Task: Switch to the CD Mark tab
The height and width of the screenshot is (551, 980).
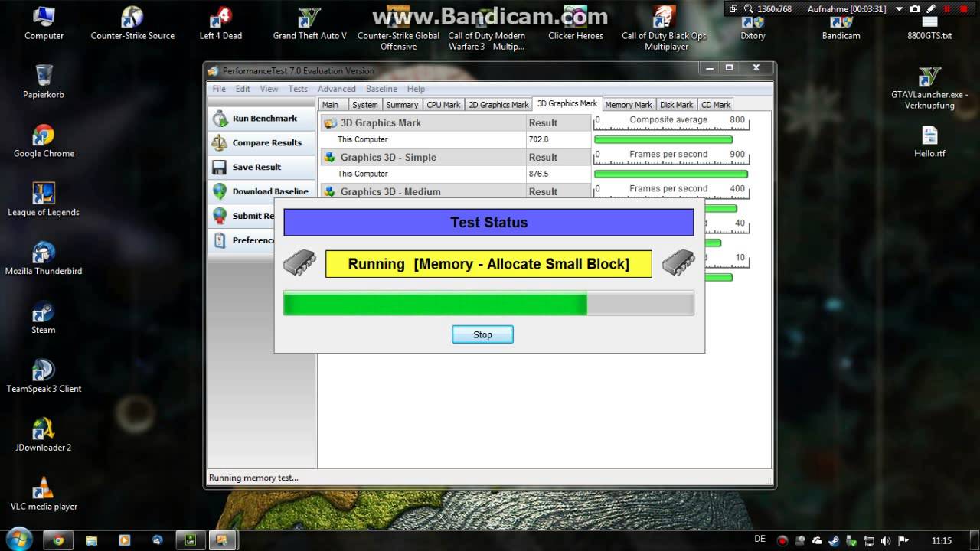Action: (x=716, y=105)
